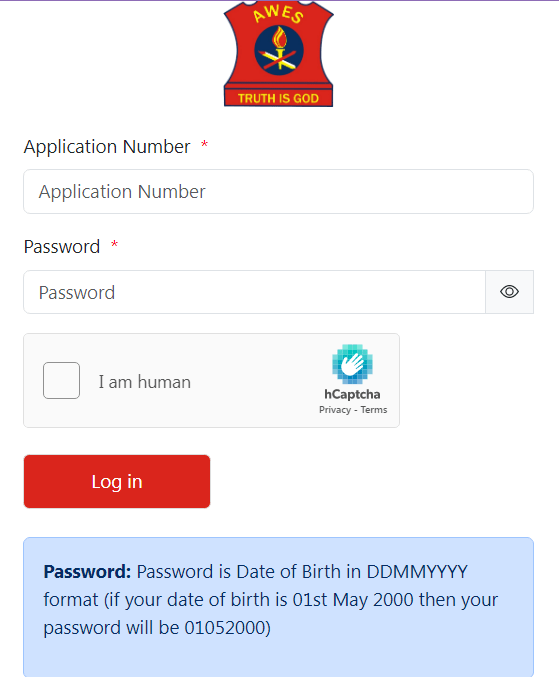The height and width of the screenshot is (677, 559).
Task: Focus the Application Number input field
Action: tap(278, 191)
